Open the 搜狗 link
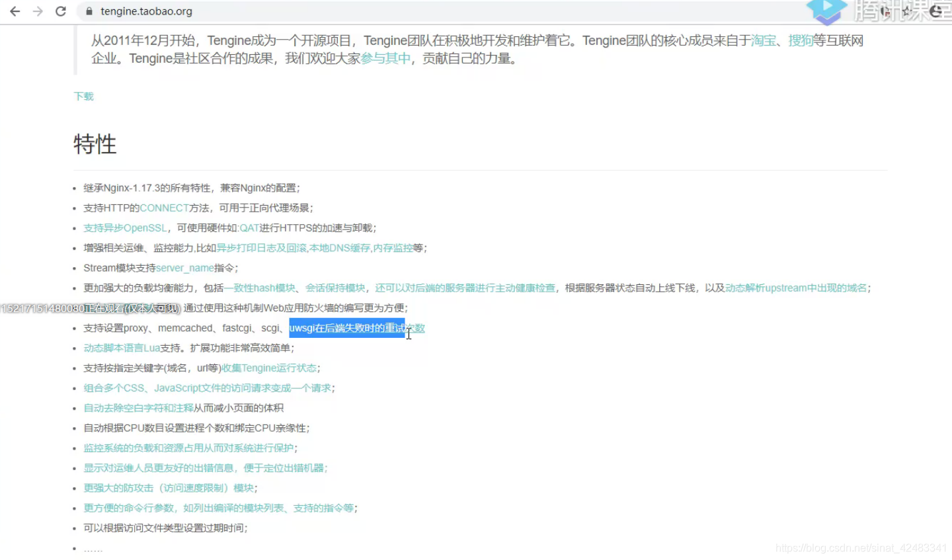 click(x=801, y=40)
